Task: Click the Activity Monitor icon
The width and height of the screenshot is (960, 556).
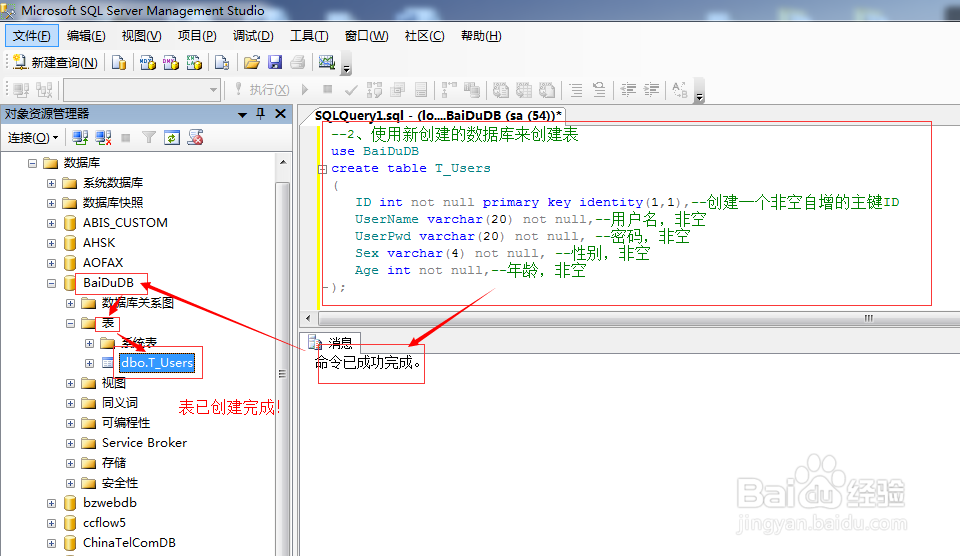Action: click(327, 62)
